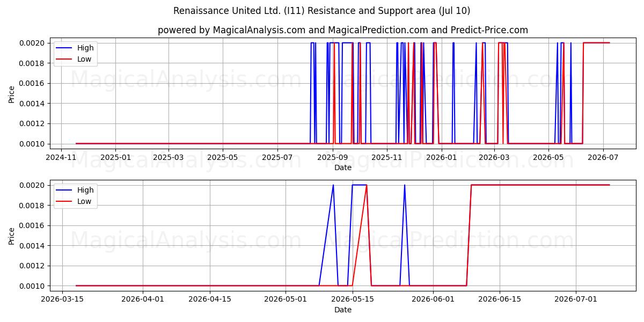This screenshot has width=644, height=322.
Task: Click the top chart 'Price' axis label
Action: tap(12, 93)
